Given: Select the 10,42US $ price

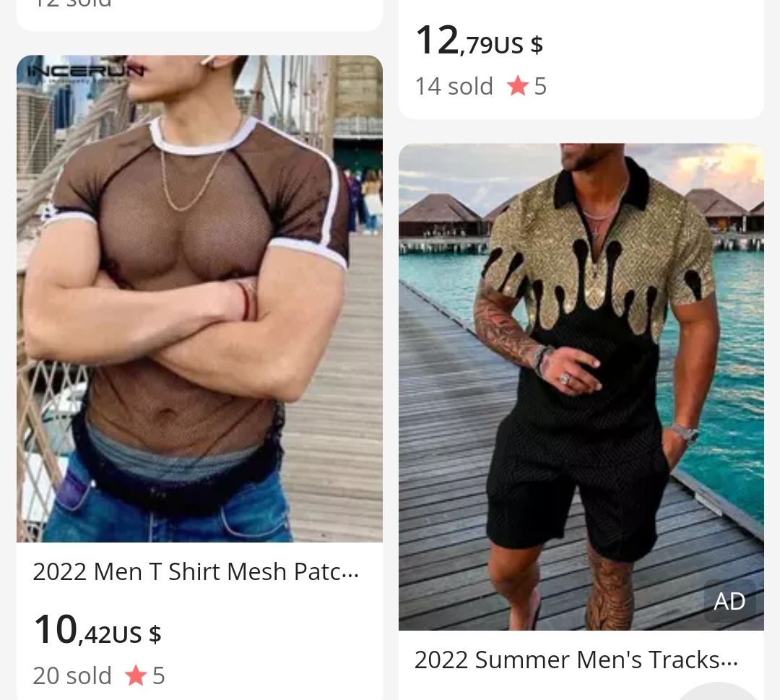Looking at the screenshot, I should pos(97,630).
